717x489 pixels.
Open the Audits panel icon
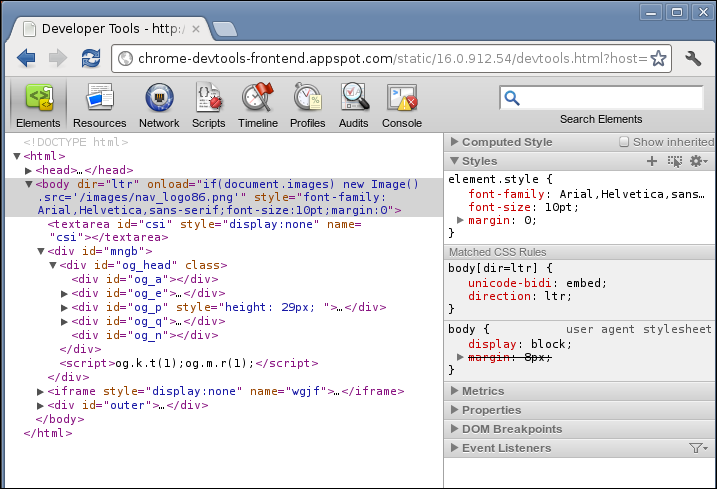coord(353,105)
